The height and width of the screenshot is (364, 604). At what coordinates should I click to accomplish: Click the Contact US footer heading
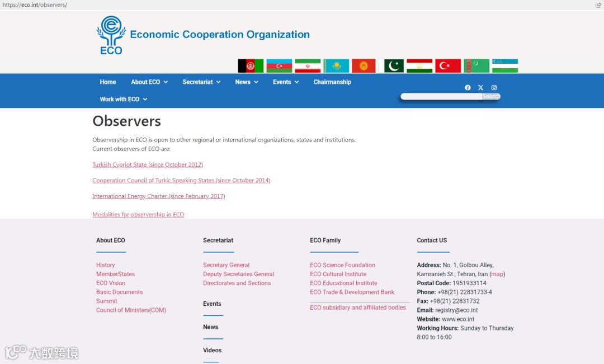point(432,240)
